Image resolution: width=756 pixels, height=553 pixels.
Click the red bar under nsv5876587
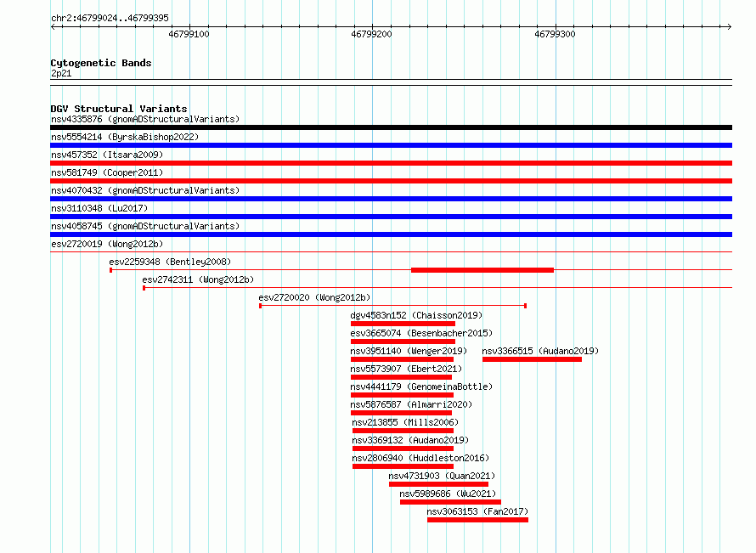(x=401, y=413)
